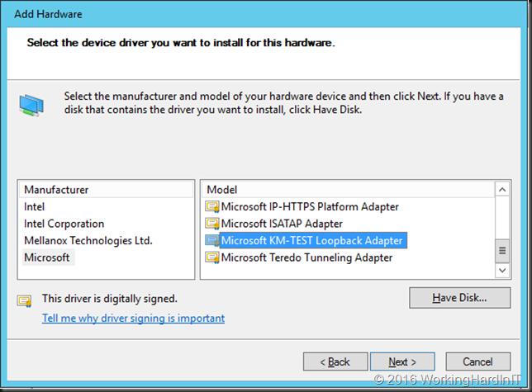Viewport: 532px width, 392px height.
Task: Choose Microsoft Teredo Tunneling Adapter model
Action: tap(306, 257)
